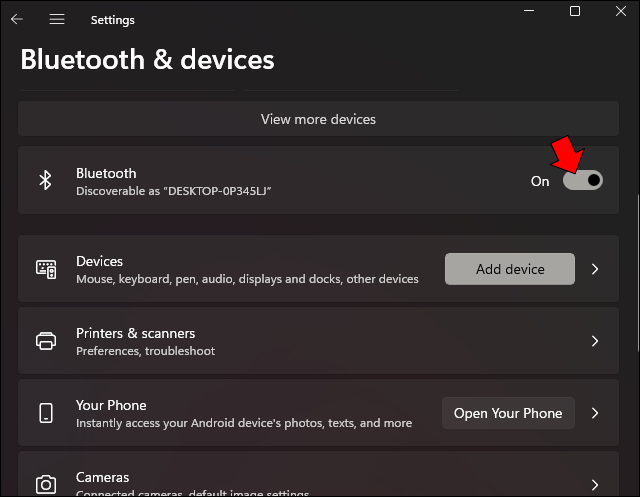
Task: Open Printers & scanners settings
Action: pyautogui.click(x=318, y=341)
